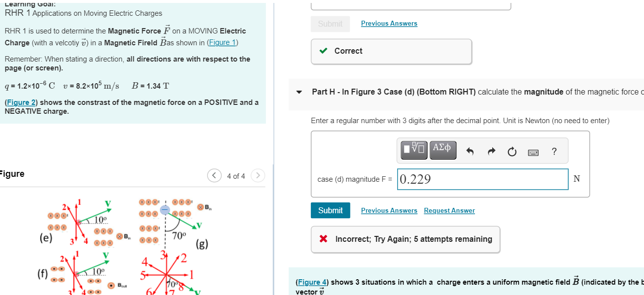The width and height of the screenshot is (644, 295).
Task: Show the keyboard shortcuts for equation entry
Action: pyautogui.click(x=533, y=152)
